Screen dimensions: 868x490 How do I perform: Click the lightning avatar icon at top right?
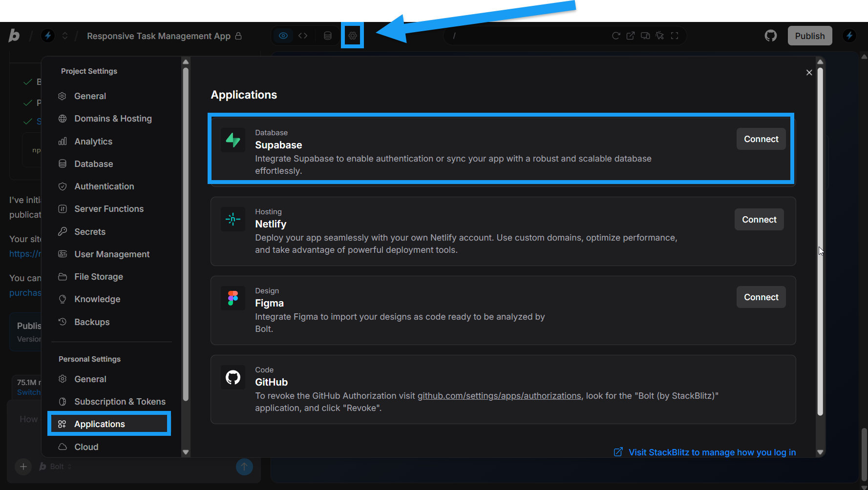coord(849,36)
